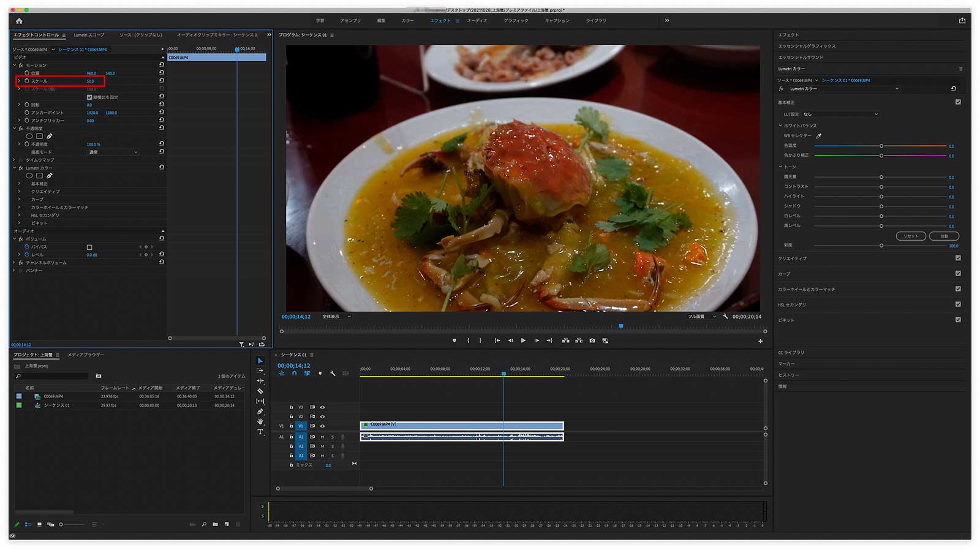Collapse the ホワイトバランス section
Screen dimensions: 980x550
[780, 126]
